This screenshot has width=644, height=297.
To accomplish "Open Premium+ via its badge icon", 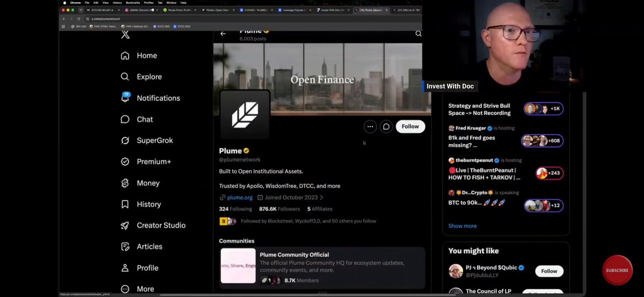I will pos(125,161).
